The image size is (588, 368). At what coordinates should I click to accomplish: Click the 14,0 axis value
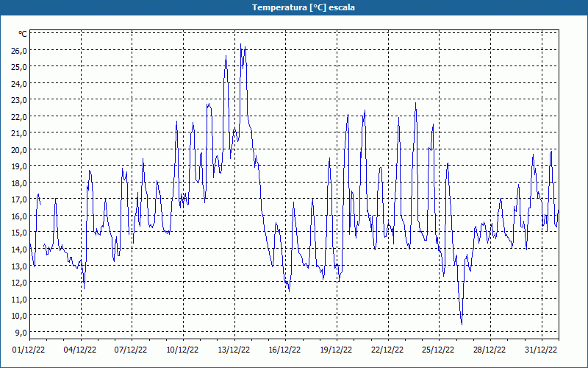click(x=19, y=249)
